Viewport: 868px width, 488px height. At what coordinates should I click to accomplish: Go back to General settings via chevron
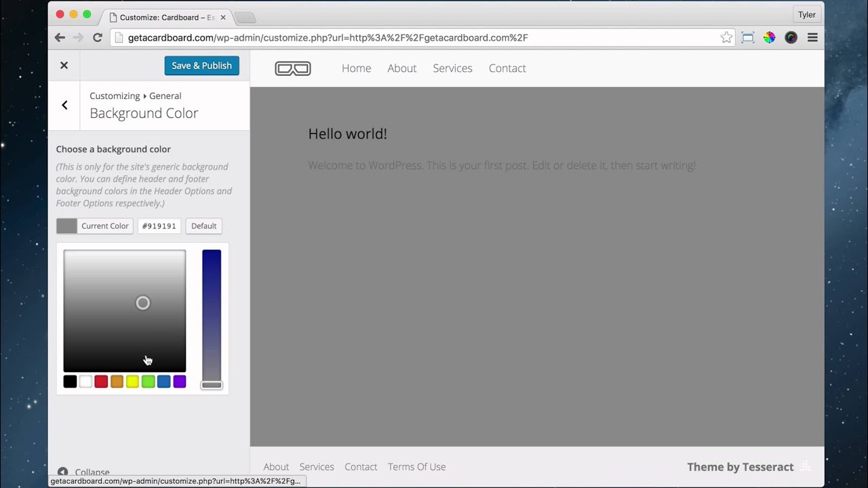64,105
